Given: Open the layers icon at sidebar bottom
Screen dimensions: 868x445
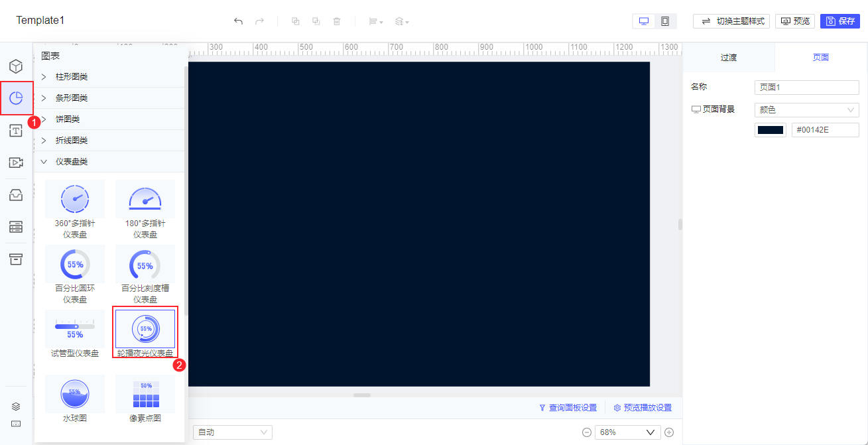Looking at the screenshot, I should click(16, 406).
